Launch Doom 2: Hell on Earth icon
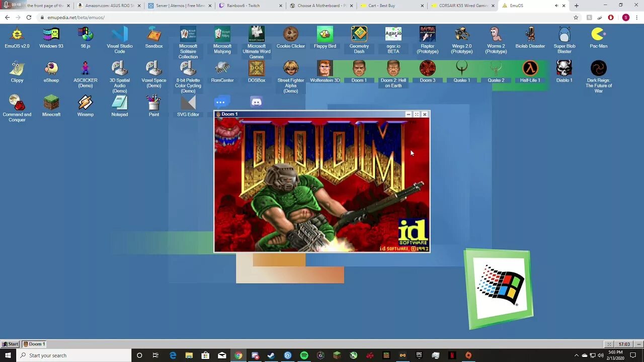This screenshot has height=362, width=644. pyautogui.click(x=393, y=74)
